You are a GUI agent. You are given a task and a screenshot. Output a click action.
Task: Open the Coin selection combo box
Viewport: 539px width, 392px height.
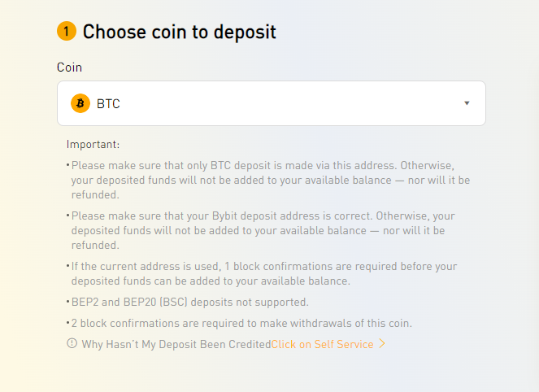click(271, 103)
